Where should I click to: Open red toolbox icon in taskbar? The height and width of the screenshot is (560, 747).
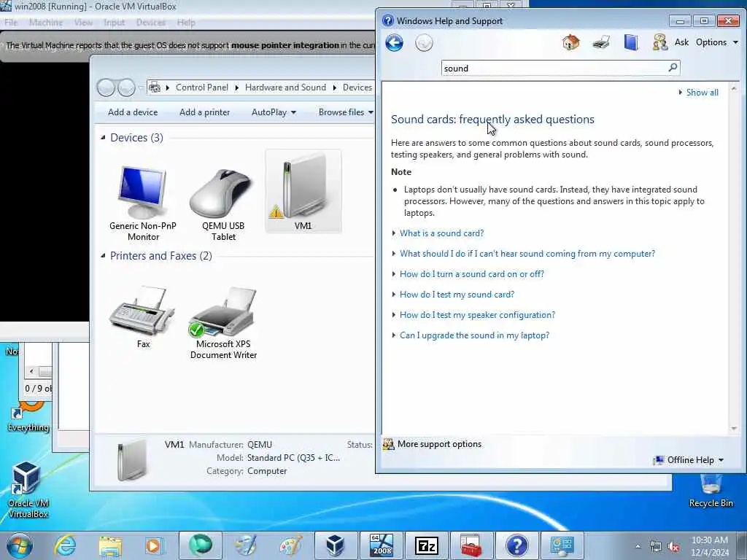(x=471, y=545)
